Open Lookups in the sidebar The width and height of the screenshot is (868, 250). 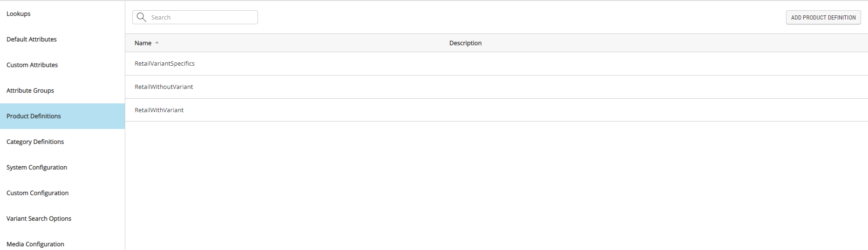point(19,14)
